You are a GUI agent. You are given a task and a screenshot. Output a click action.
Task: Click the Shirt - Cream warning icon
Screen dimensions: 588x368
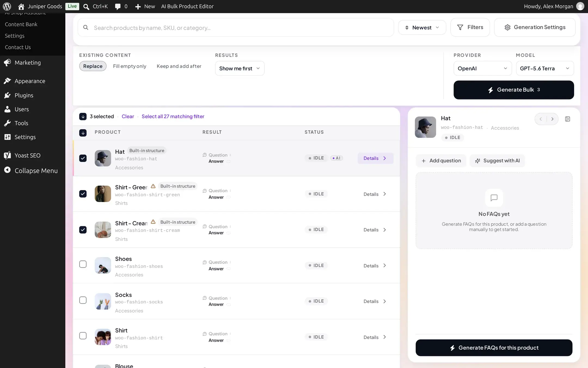click(x=153, y=222)
